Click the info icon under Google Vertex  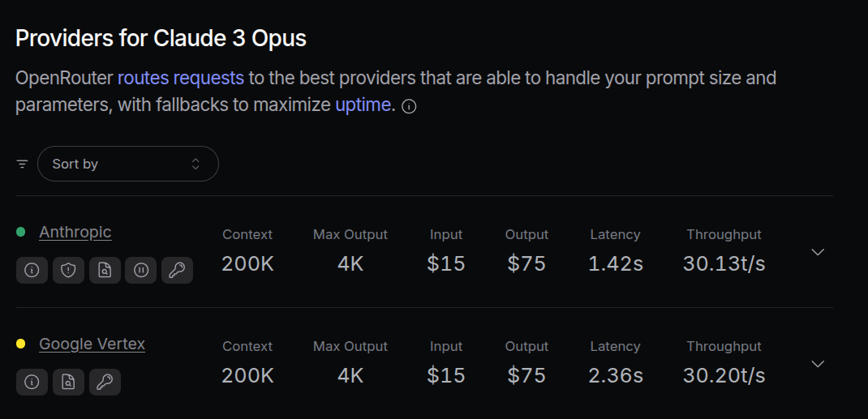click(32, 382)
